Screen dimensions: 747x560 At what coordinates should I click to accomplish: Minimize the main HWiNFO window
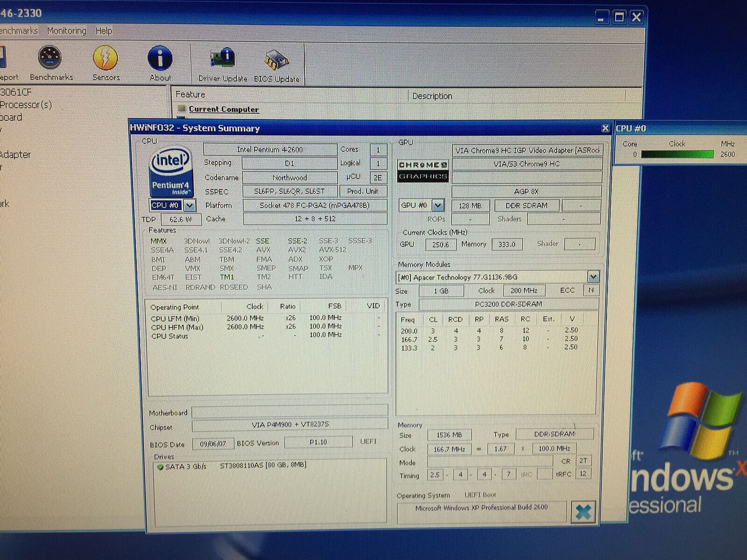pyautogui.click(x=601, y=18)
